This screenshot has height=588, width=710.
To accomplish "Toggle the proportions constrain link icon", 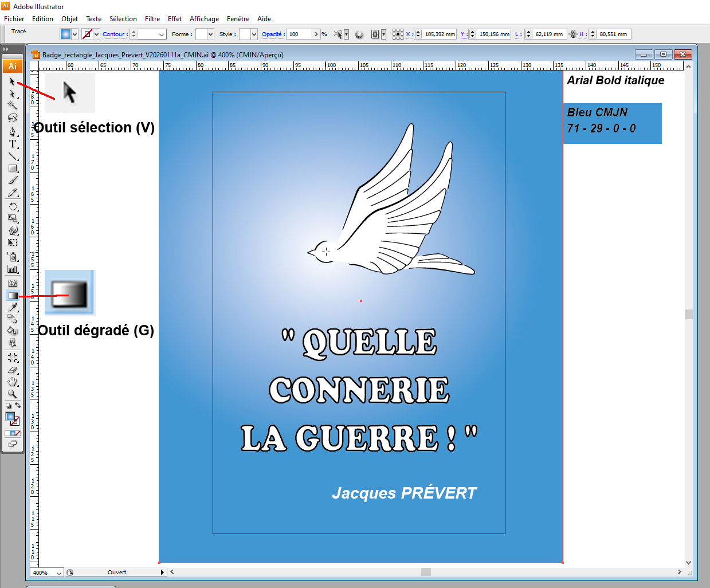I will 572,34.
